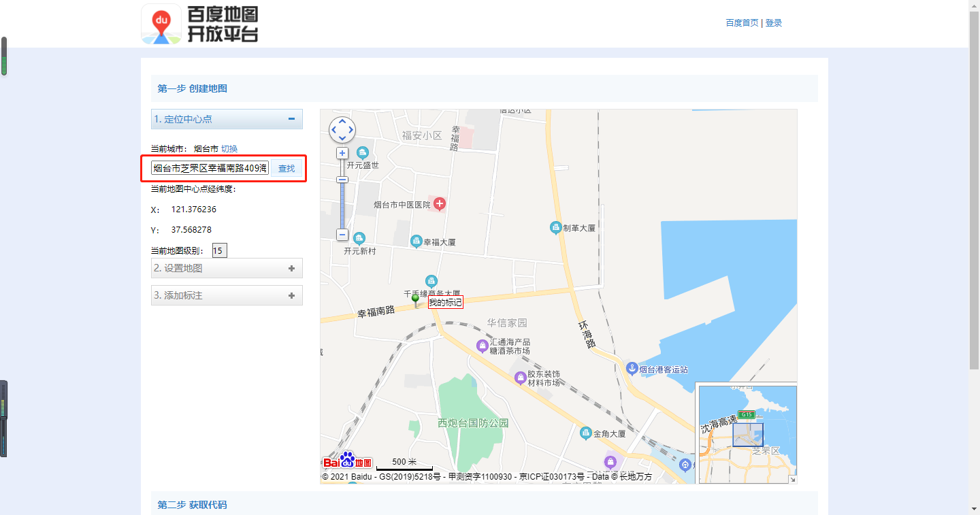This screenshot has height=515, width=980.
Task: Select the green marker pin on the map
Action: 415,301
